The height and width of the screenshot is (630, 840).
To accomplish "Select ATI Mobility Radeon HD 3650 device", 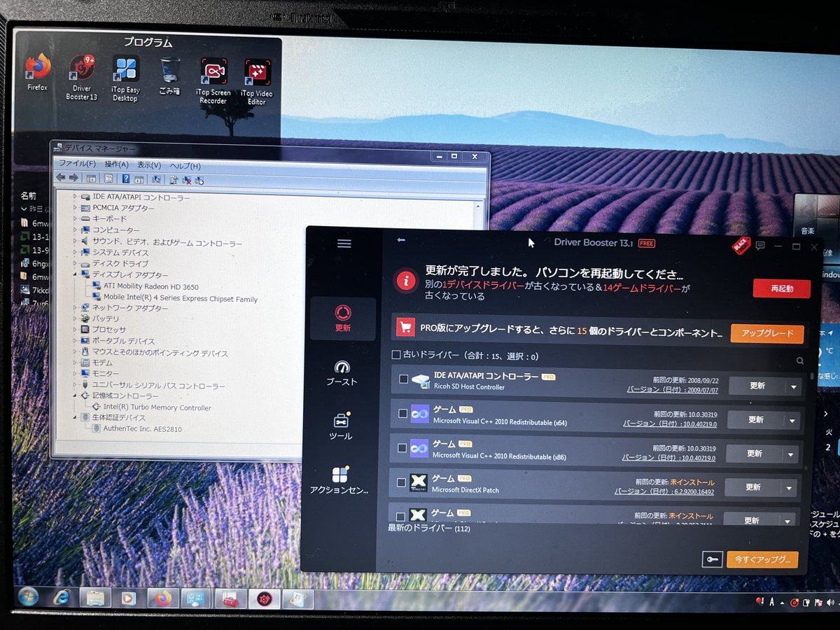I will click(x=146, y=287).
